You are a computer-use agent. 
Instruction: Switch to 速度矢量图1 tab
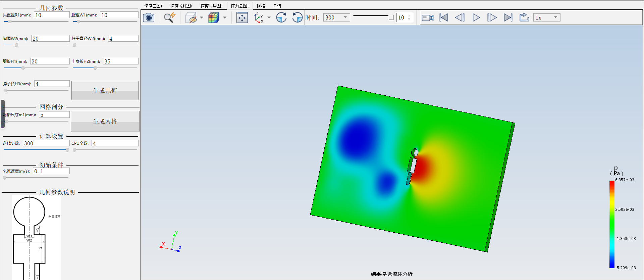pyautogui.click(x=212, y=6)
